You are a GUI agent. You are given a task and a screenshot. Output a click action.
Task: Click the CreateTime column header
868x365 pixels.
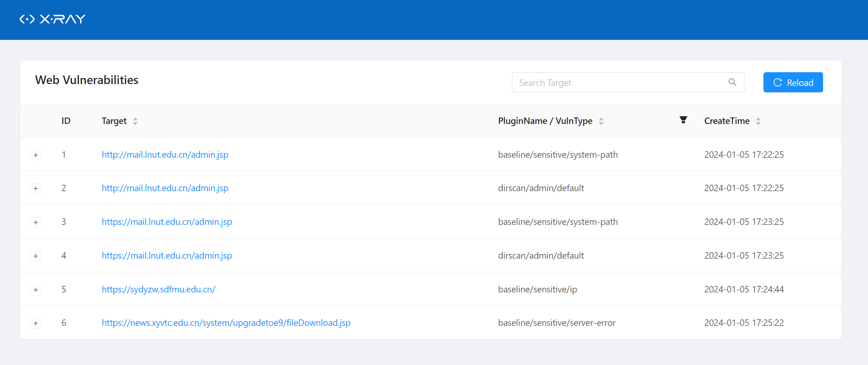point(726,121)
